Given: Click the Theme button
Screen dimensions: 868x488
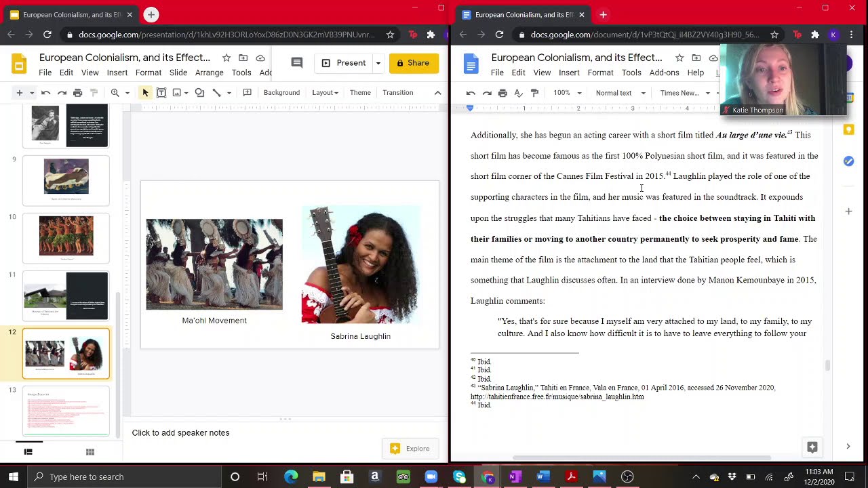Looking at the screenshot, I should tap(360, 93).
